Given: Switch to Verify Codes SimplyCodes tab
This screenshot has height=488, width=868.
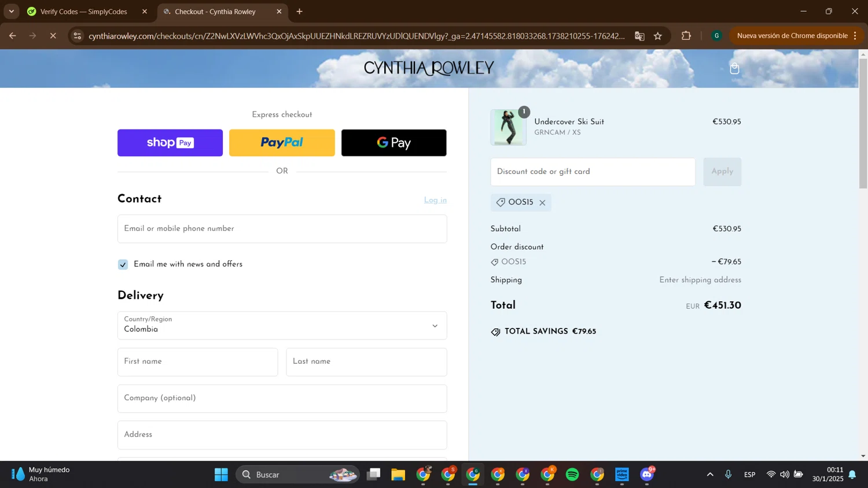Looking at the screenshot, I should [x=83, y=12].
